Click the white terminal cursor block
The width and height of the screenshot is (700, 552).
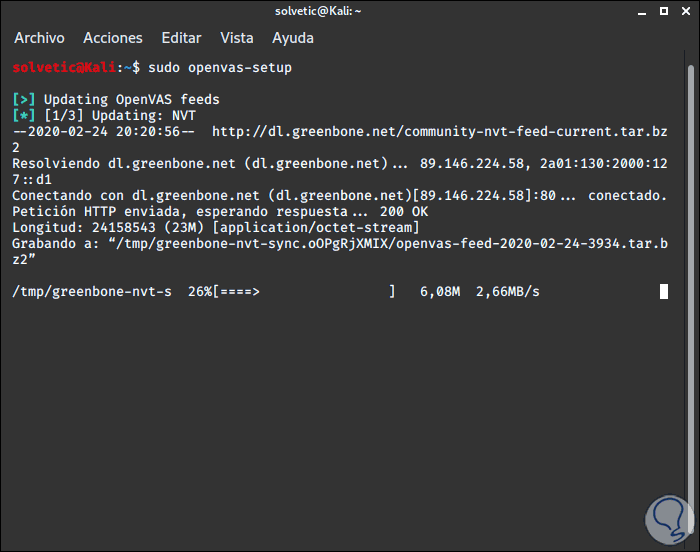[x=664, y=292]
